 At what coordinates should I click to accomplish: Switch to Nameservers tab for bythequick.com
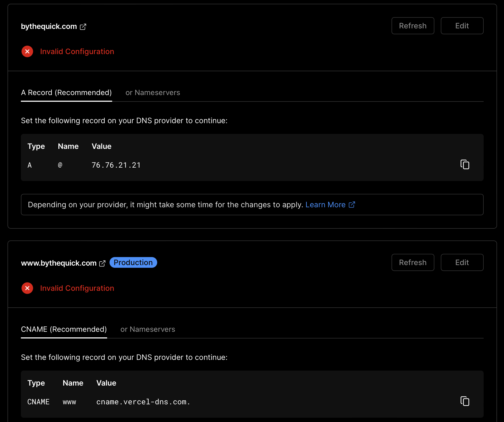[x=153, y=93]
